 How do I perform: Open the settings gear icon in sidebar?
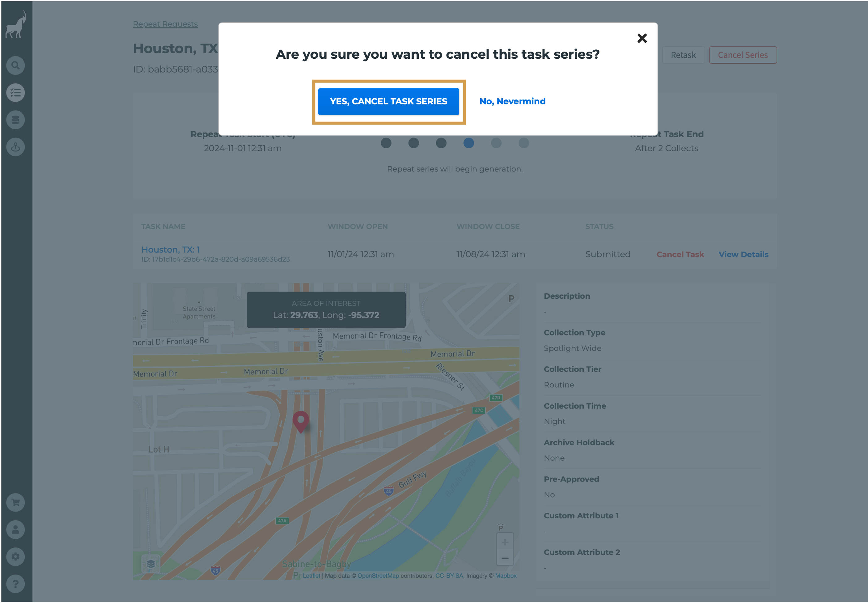(x=15, y=557)
